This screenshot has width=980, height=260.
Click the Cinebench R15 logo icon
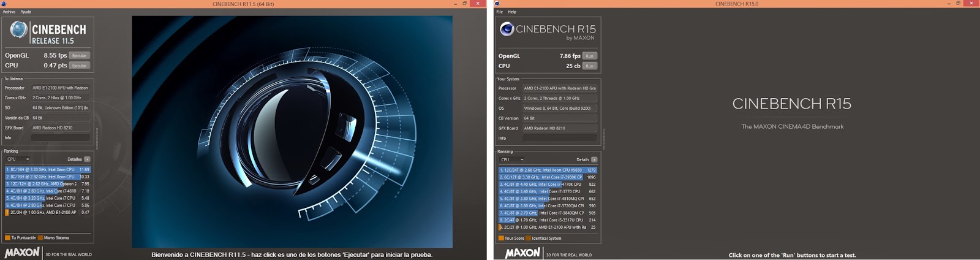point(507,29)
